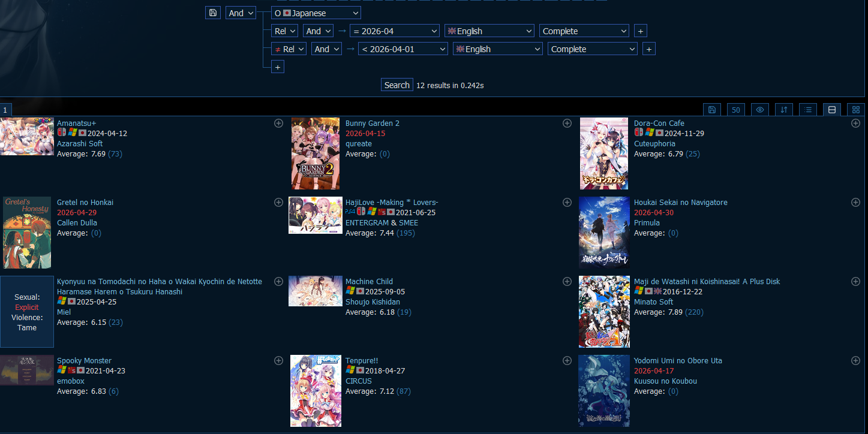Click the Bunny Garden 2 cover thumbnail
Image resolution: width=868 pixels, height=434 pixels.
coord(316,153)
